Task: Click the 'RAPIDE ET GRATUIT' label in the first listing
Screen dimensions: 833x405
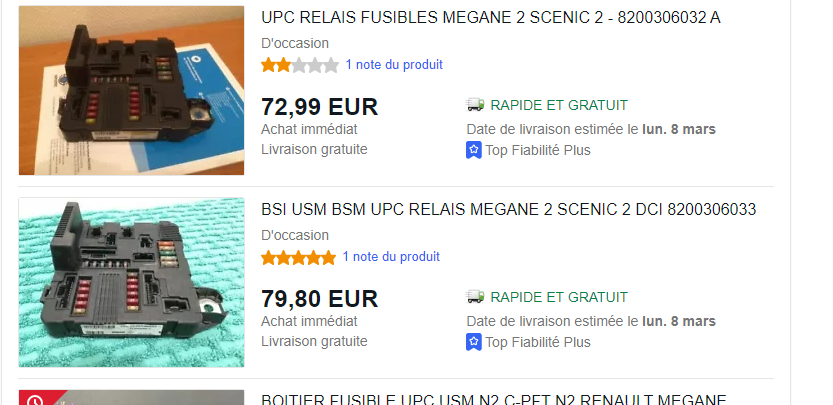Action: (559, 105)
